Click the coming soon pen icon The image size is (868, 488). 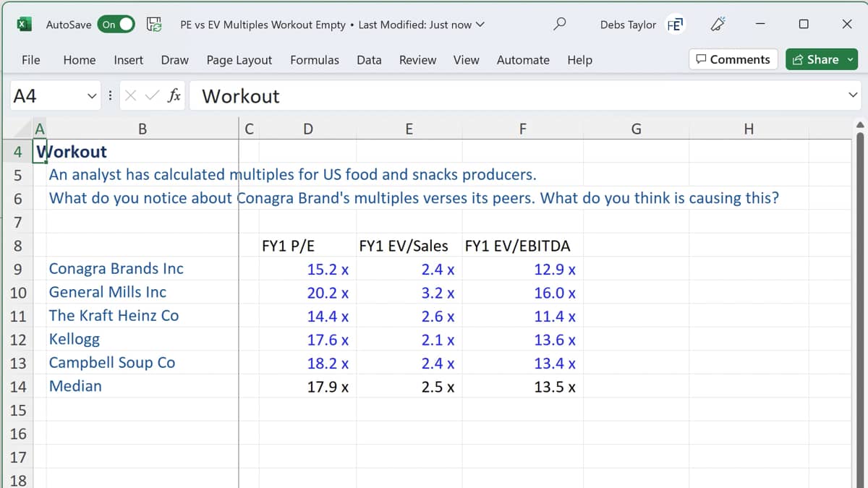718,24
